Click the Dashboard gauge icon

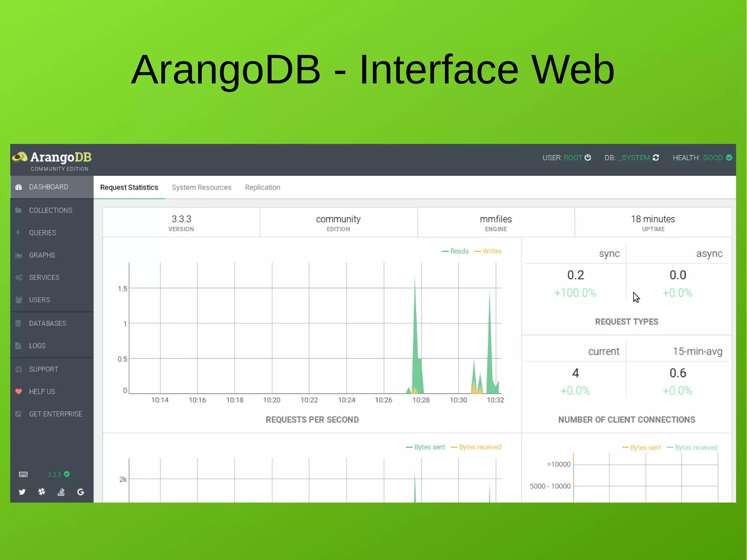point(19,187)
